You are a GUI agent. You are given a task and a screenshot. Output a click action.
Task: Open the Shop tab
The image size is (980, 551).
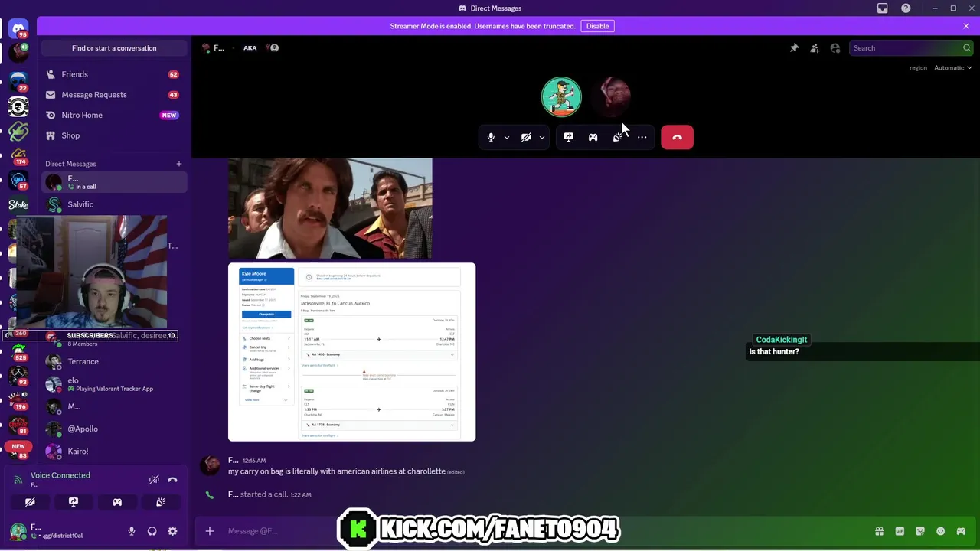point(114,135)
